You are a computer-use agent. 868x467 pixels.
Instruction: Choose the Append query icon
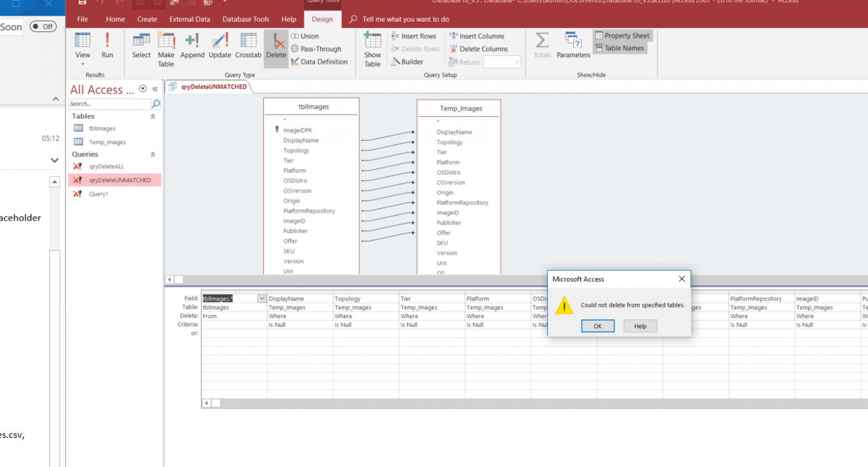click(192, 46)
